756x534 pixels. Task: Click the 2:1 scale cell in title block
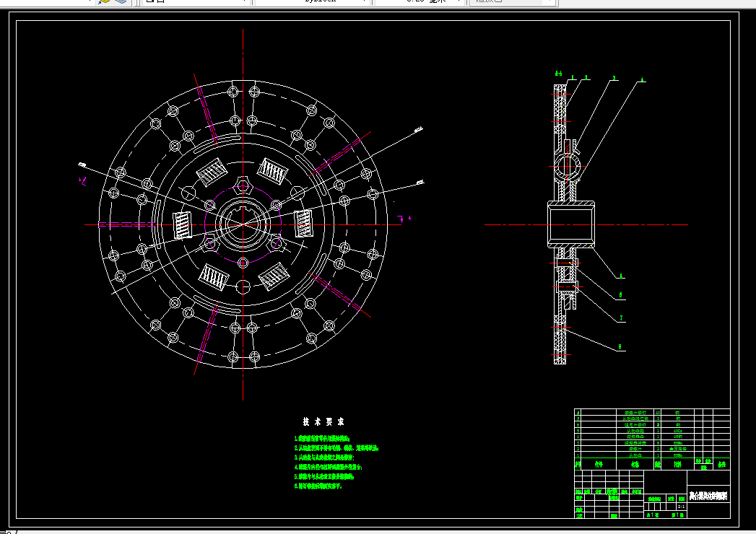pos(682,507)
